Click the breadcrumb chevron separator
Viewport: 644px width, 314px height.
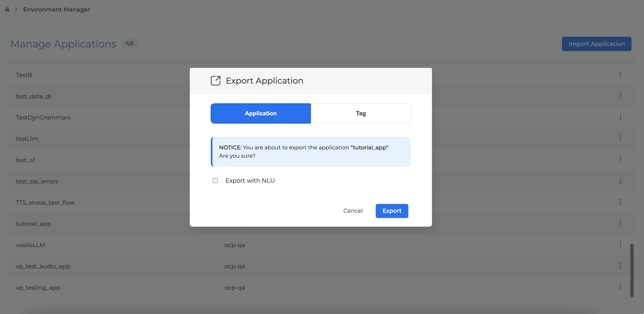pyautogui.click(x=16, y=9)
